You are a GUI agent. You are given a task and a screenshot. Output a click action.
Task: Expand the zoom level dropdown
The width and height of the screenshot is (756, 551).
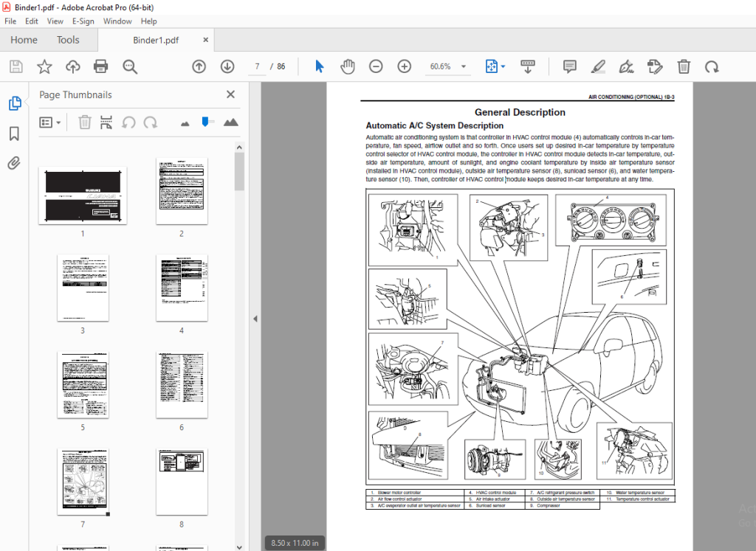464,66
